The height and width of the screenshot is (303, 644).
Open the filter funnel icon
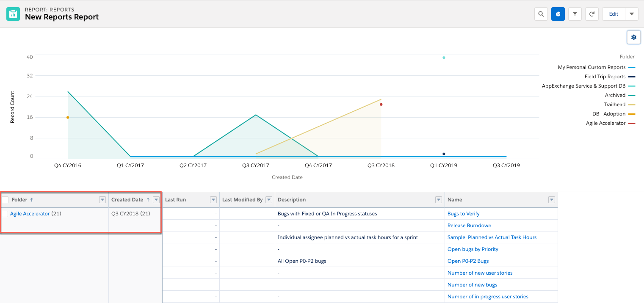(575, 14)
